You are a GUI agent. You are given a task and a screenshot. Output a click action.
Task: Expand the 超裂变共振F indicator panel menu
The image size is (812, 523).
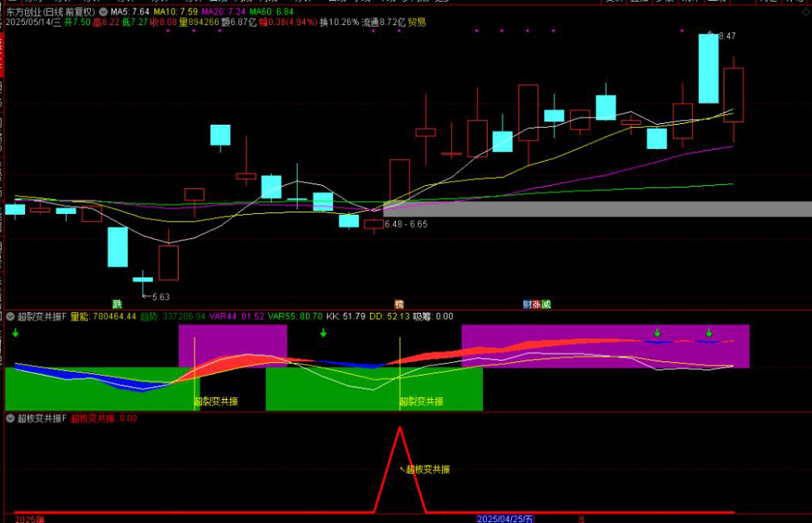[x=10, y=317]
